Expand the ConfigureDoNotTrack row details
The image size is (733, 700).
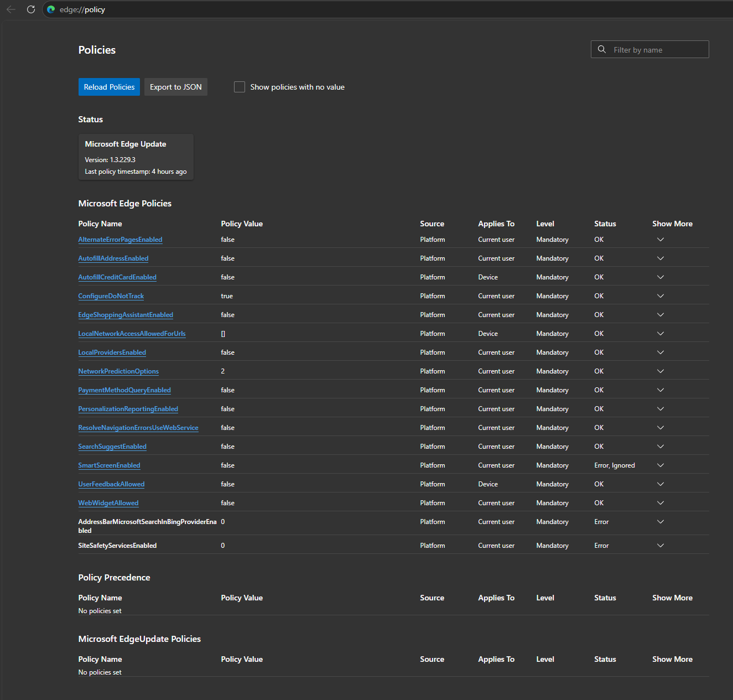tap(660, 296)
